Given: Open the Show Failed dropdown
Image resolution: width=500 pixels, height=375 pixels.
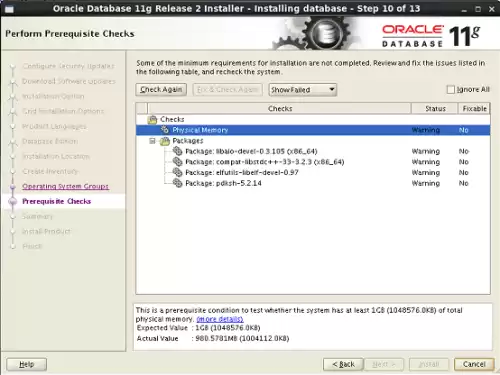Looking at the screenshot, I should pyautogui.click(x=303, y=90).
